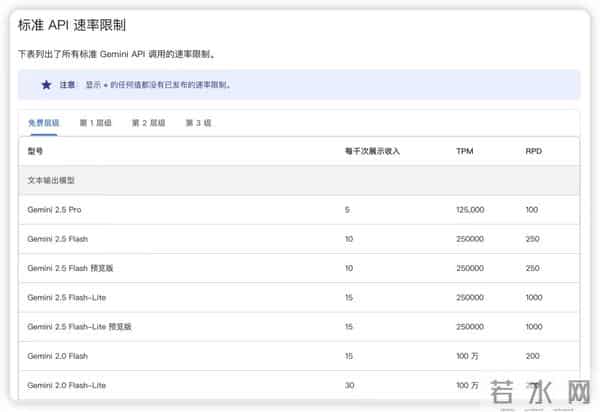Click the 文本输出模型 section row
Image resolution: width=600 pixels, height=412 pixels.
[299, 180]
